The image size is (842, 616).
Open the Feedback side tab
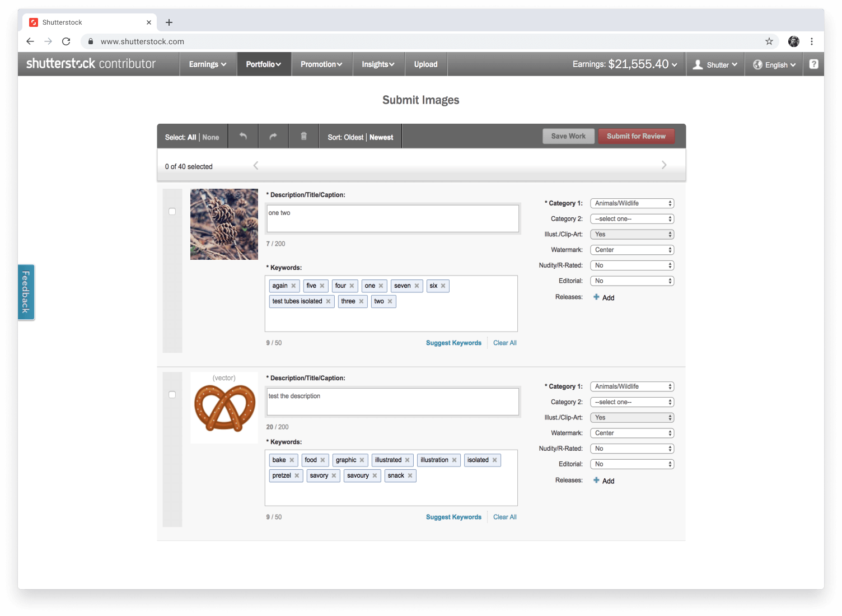[26, 292]
